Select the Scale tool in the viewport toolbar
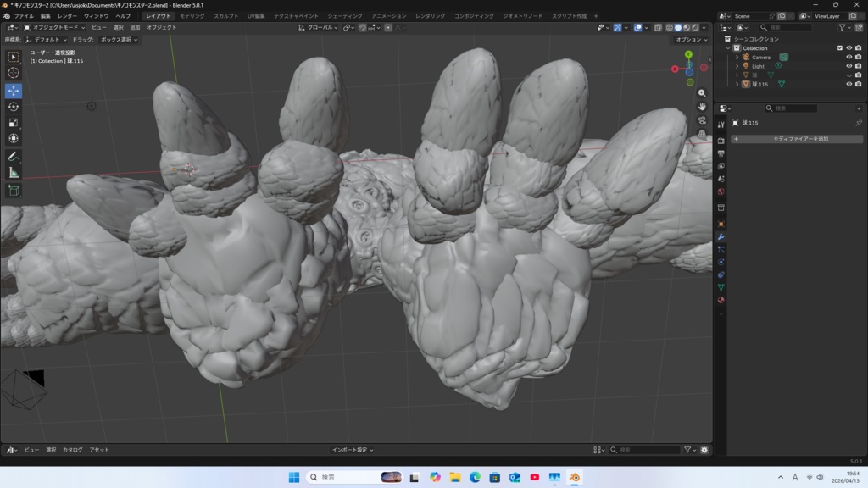Image resolution: width=868 pixels, height=488 pixels. 14,123
